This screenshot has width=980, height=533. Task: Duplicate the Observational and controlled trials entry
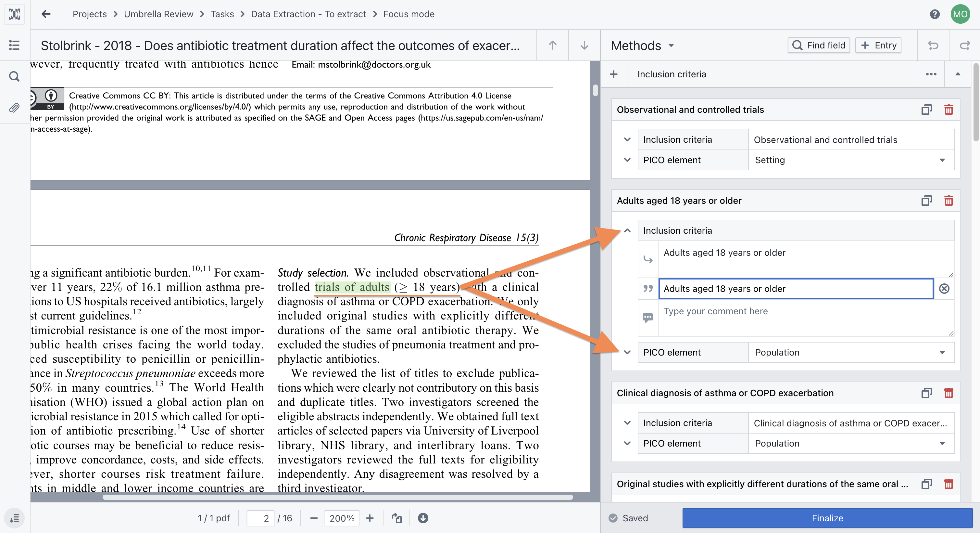926,110
